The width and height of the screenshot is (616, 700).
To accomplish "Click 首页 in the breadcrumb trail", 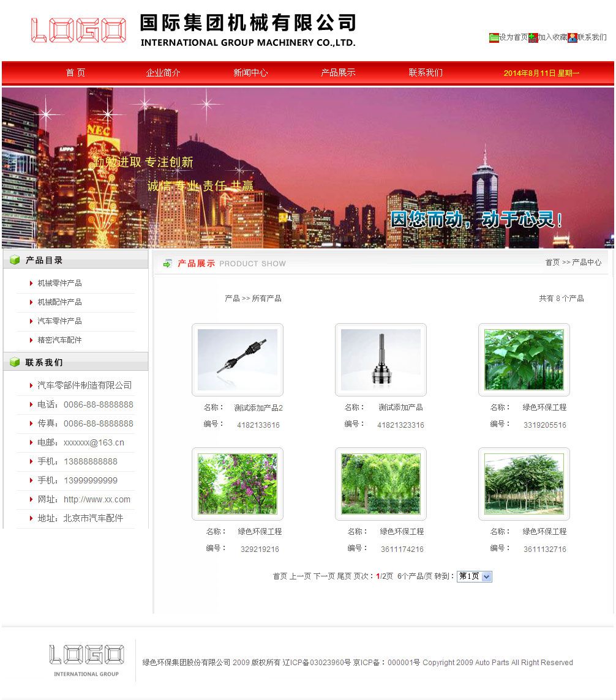I will pyautogui.click(x=552, y=262).
